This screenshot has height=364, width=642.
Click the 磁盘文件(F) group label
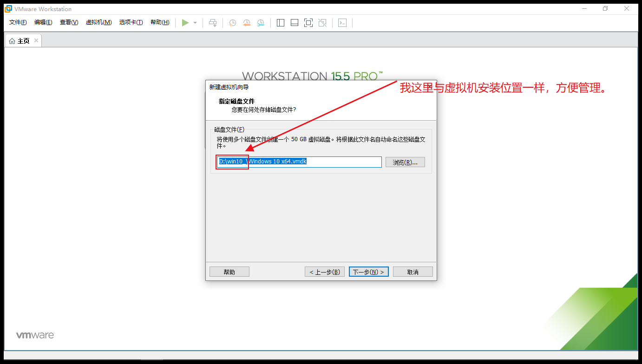click(x=229, y=130)
